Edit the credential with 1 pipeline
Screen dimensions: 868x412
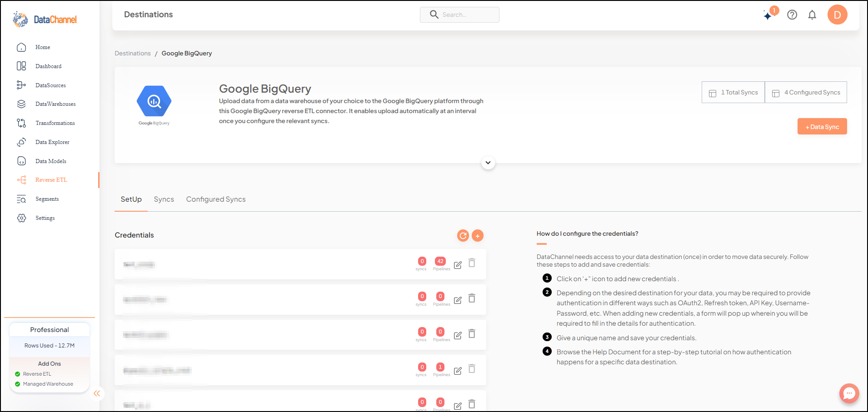point(458,371)
